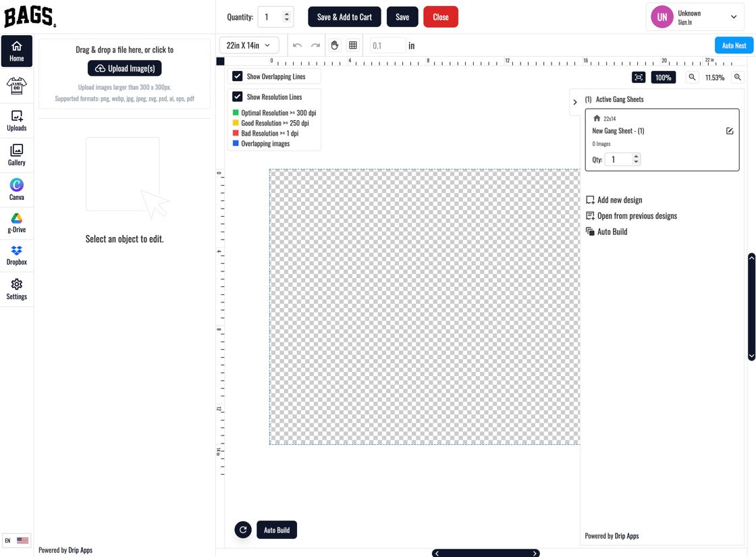This screenshot has height=557, width=756.
Task: Open the Unknown user account dropdown
Action: tap(695, 17)
